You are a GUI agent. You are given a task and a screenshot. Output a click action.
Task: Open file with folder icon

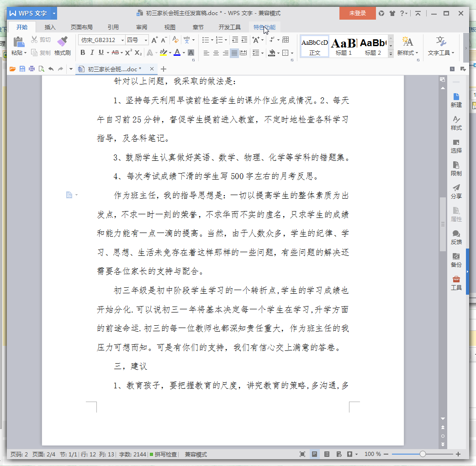coord(12,69)
